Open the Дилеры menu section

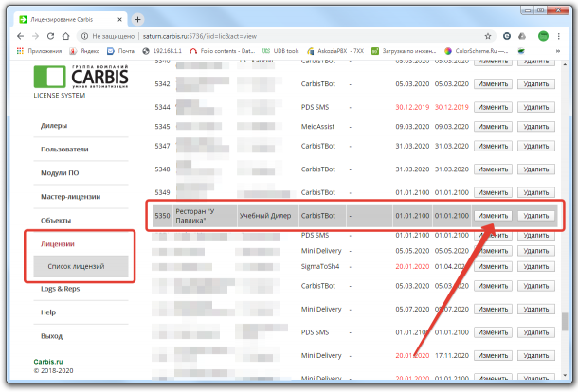pos(55,125)
